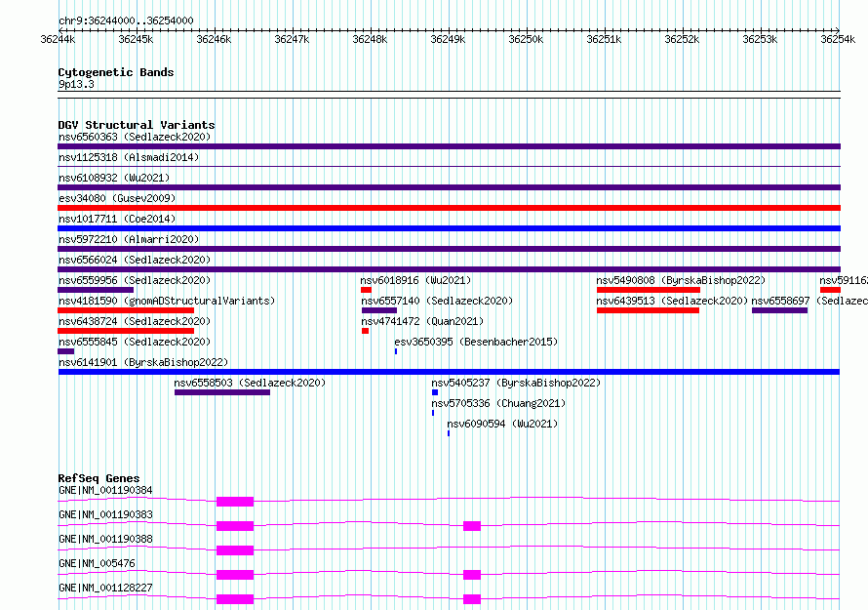Click the red nsv6439513 variant bar
Image resolution: width=868 pixels, height=610 pixels.
point(648,310)
